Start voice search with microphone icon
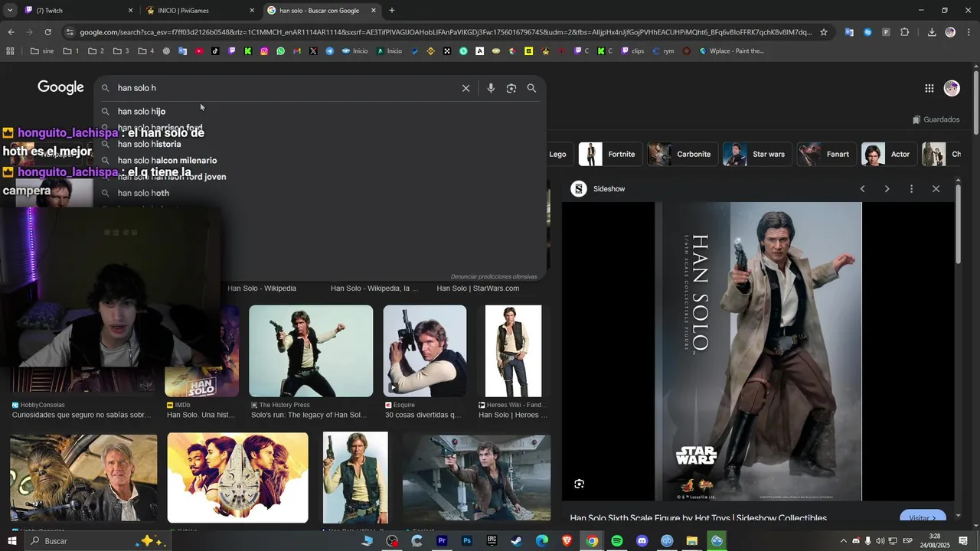Screen dimensions: 980x551 [x=491, y=88]
